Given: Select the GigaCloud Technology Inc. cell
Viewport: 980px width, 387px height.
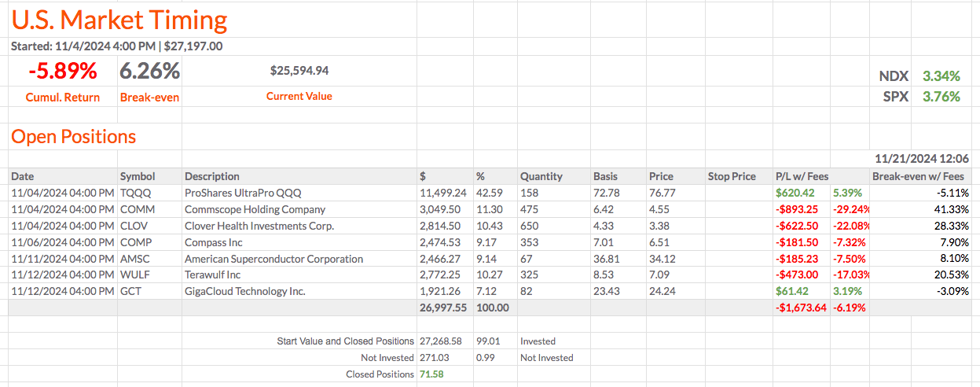Looking at the screenshot, I should [x=244, y=292].
